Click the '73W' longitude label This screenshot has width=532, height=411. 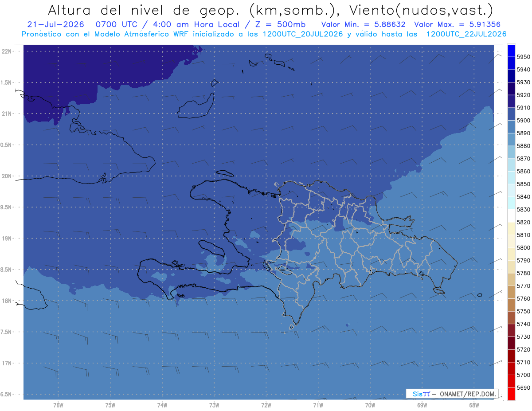(214, 405)
